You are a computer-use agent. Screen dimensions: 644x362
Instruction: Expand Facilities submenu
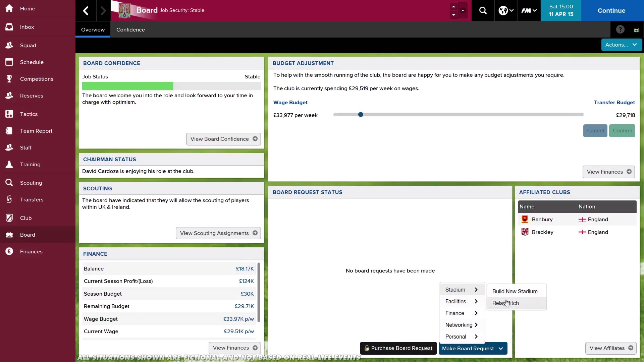(462, 301)
